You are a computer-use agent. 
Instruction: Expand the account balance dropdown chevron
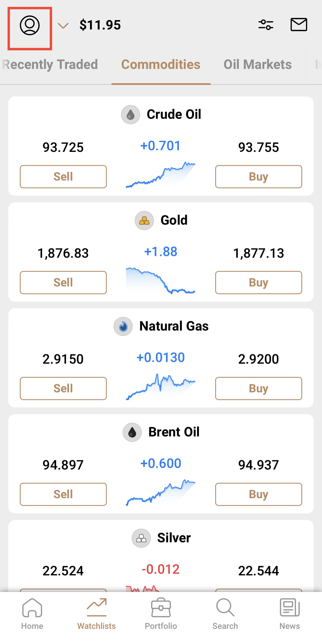(x=63, y=26)
